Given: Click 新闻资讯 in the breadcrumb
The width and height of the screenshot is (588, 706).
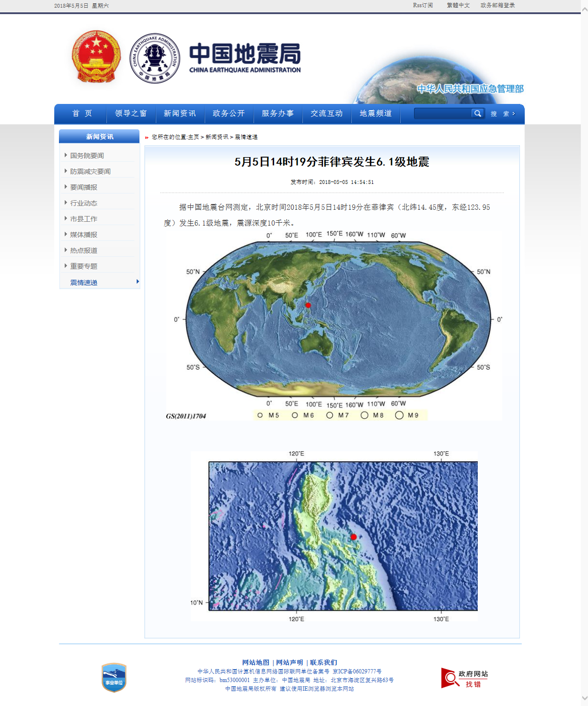Looking at the screenshot, I should 217,137.
